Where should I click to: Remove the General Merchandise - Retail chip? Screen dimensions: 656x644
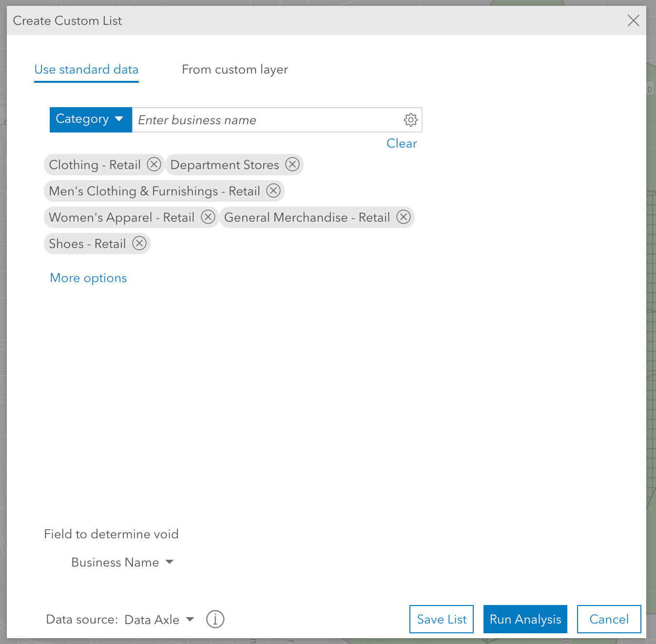point(403,217)
